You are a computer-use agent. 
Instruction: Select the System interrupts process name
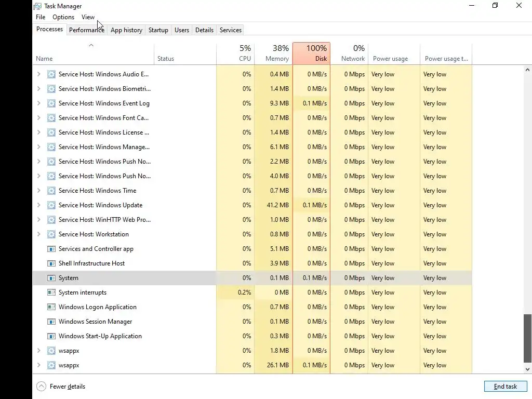(x=83, y=292)
